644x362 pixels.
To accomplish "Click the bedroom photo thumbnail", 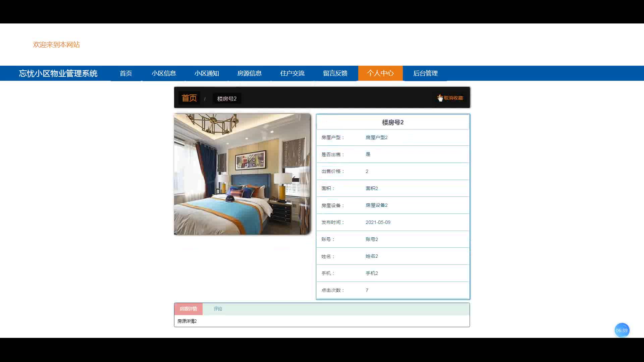I will [242, 174].
